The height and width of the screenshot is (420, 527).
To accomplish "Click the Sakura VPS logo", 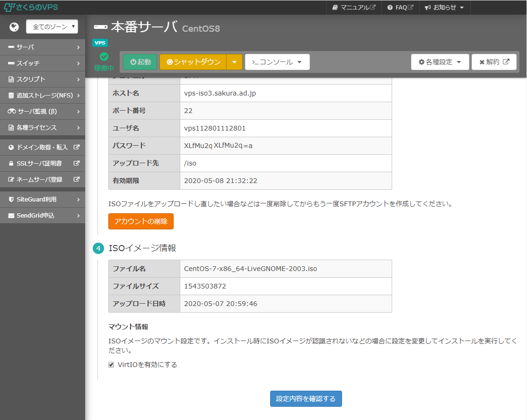I will coord(31,8).
